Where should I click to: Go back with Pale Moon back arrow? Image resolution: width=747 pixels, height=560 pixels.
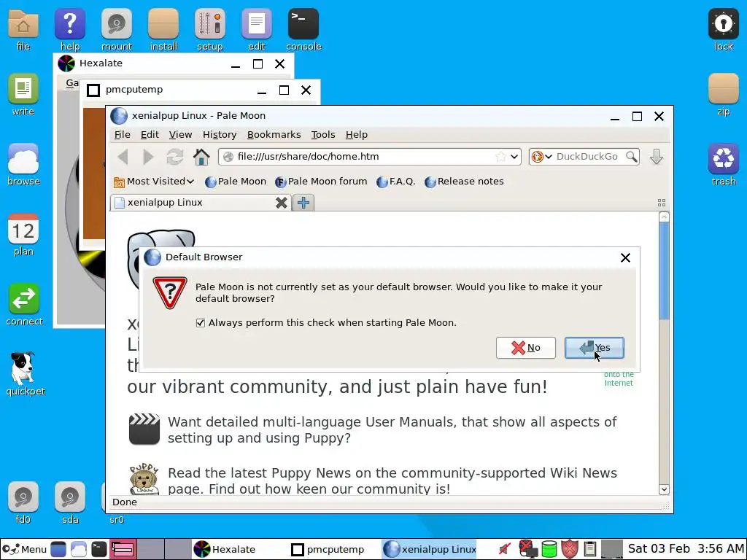[x=123, y=157]
